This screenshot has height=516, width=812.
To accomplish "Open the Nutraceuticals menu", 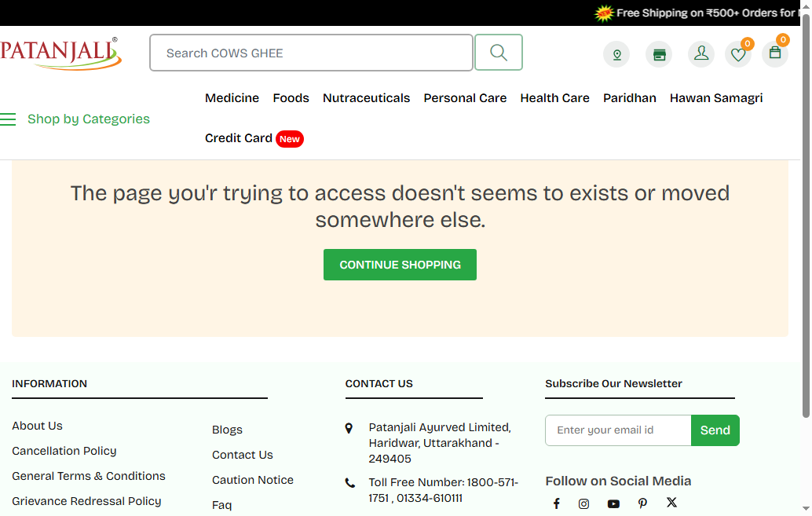I will (x=366, y=98).
